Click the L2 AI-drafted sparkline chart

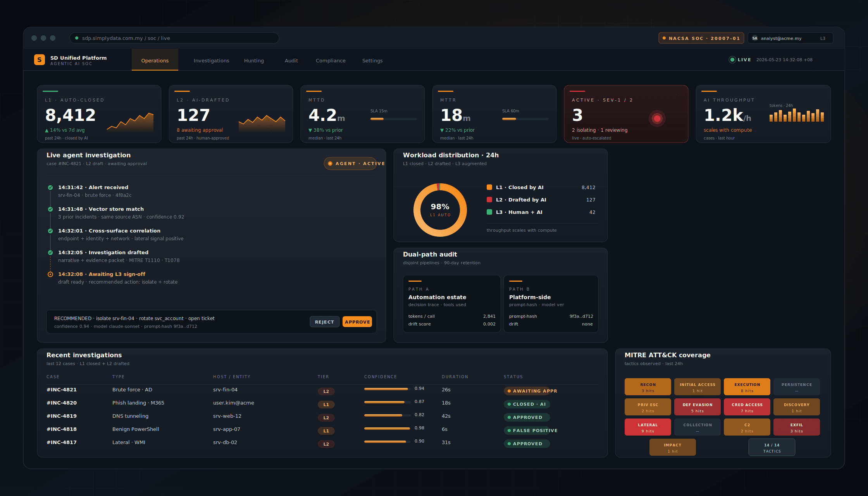[x=262, y=124]
